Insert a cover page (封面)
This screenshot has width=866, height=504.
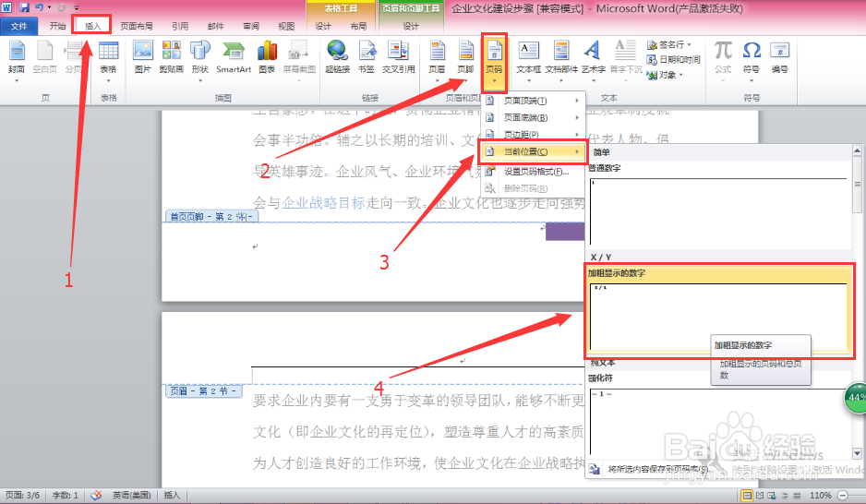pyautogui.click(x=16, y=60)
